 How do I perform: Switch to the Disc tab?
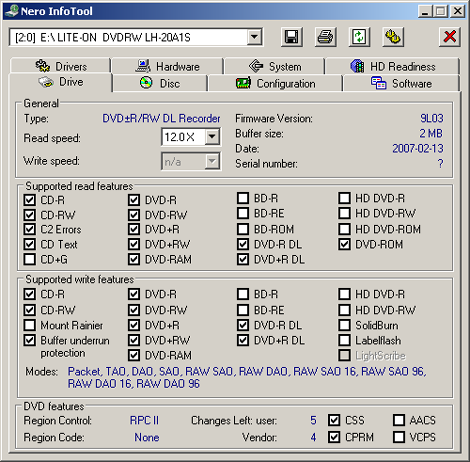click(x=160, y=83)
